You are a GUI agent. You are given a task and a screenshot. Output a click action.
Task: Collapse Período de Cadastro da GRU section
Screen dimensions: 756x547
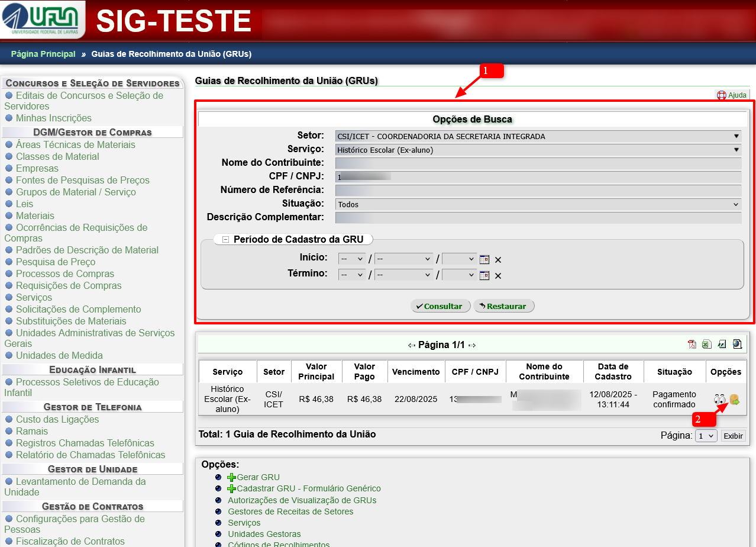point(225,240)
